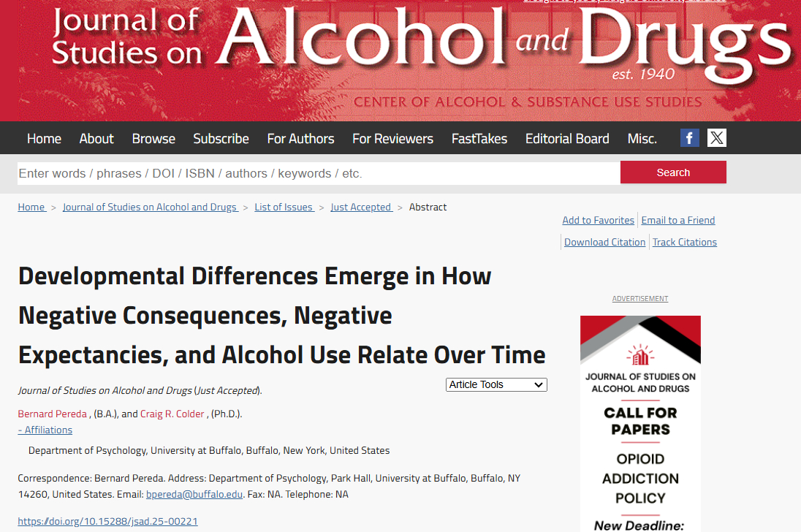Open the Track Citations link
The image size is (801, 532).
click(684, 242)
